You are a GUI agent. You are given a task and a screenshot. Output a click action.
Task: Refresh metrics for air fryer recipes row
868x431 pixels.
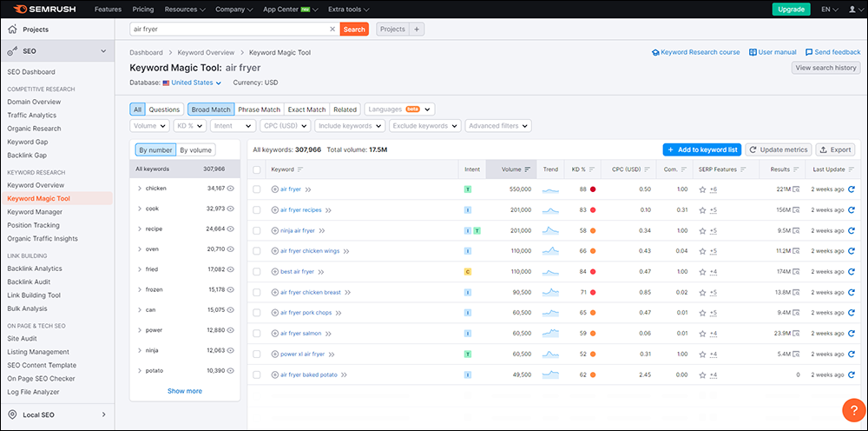(852, 210)
